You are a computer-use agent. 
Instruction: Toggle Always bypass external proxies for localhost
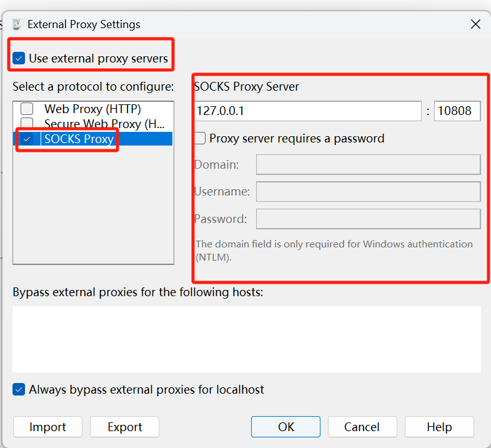point(19,390)
